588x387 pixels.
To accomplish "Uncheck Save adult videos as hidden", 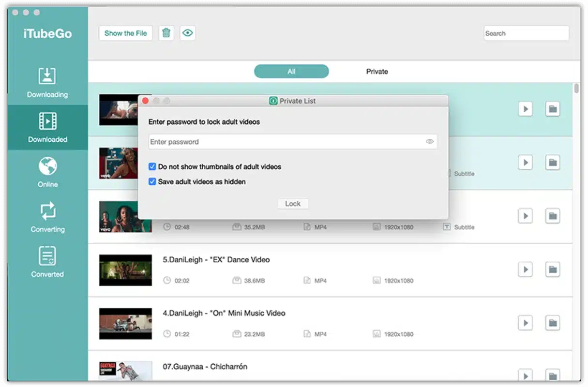I will [x=152, y=182].
